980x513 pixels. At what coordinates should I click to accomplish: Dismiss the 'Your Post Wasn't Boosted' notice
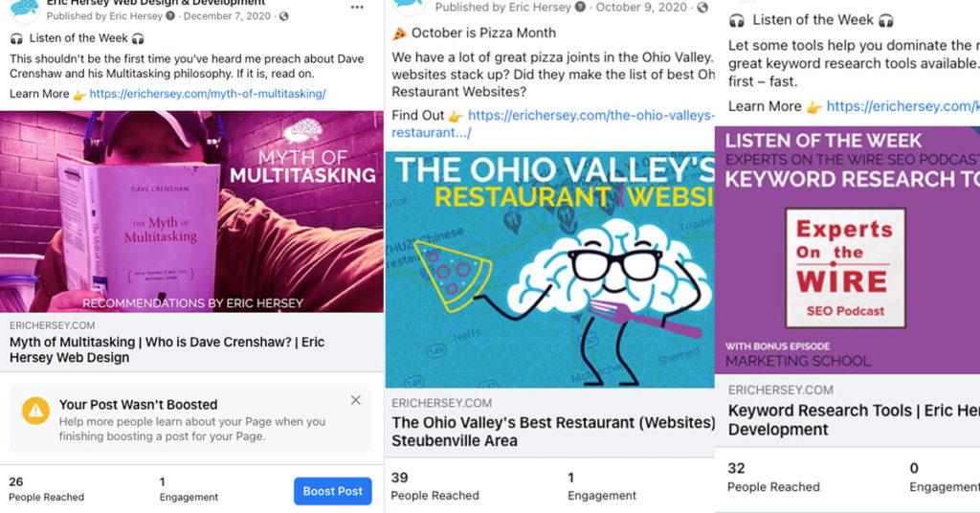pos(356,400)
